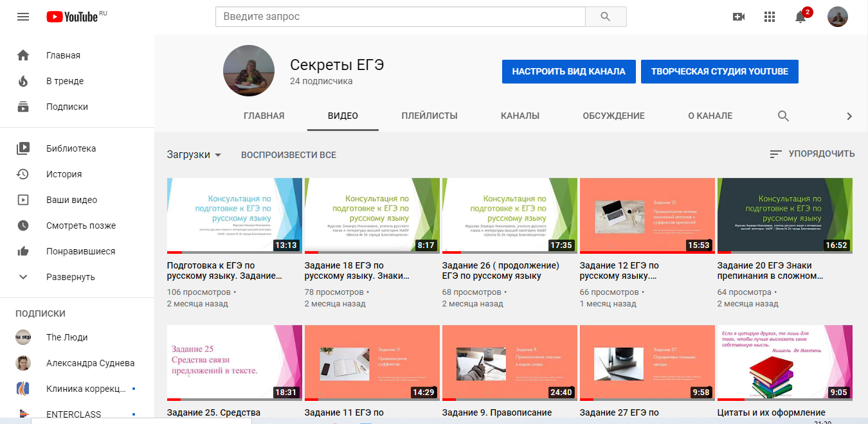Open notifications bell
The image size is (868, 424).
point(800,17)
